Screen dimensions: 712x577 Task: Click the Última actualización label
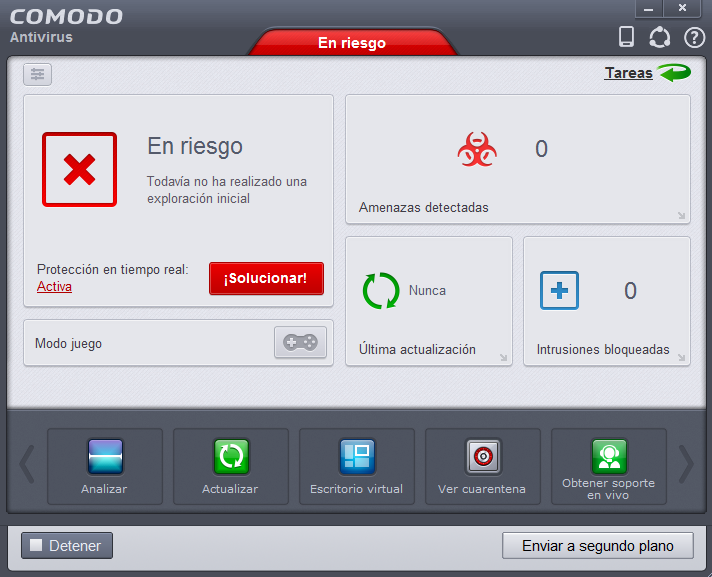click(417, 349)
